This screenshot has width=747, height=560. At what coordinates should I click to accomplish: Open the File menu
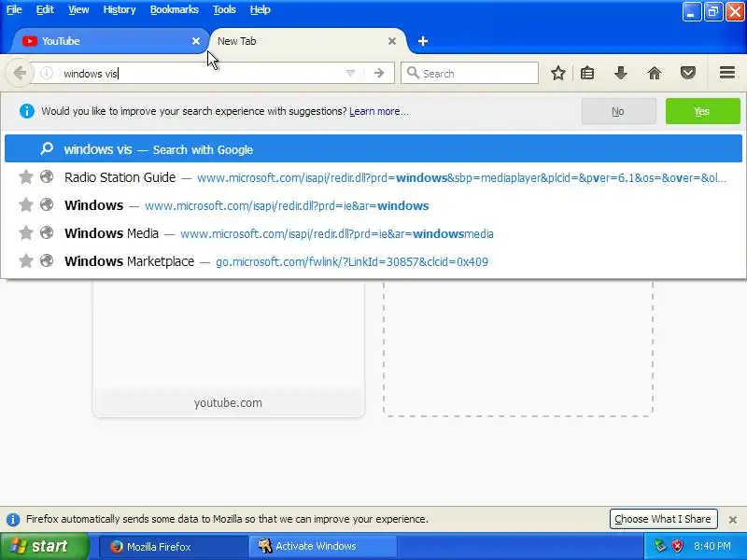pos(14,9)
